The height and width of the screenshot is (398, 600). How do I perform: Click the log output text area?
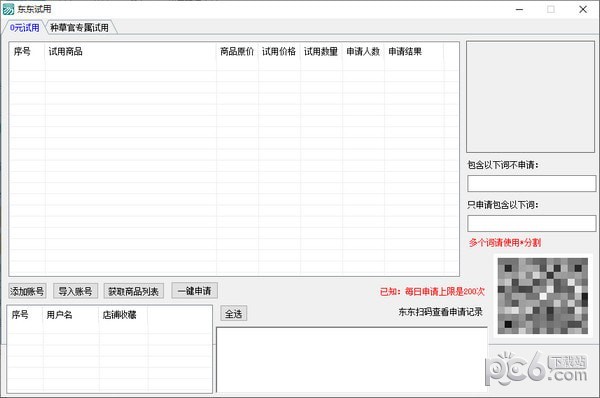(352, 360)
